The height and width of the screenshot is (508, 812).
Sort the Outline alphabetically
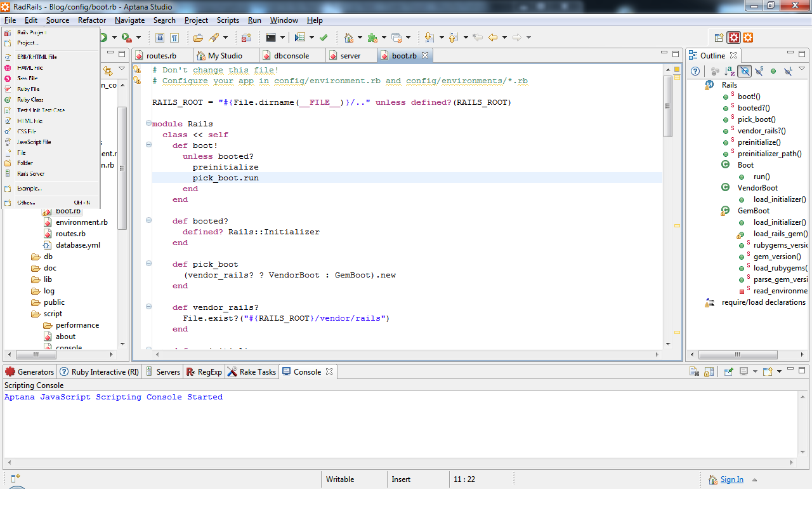pyautogui.click(x=730, y=71)
